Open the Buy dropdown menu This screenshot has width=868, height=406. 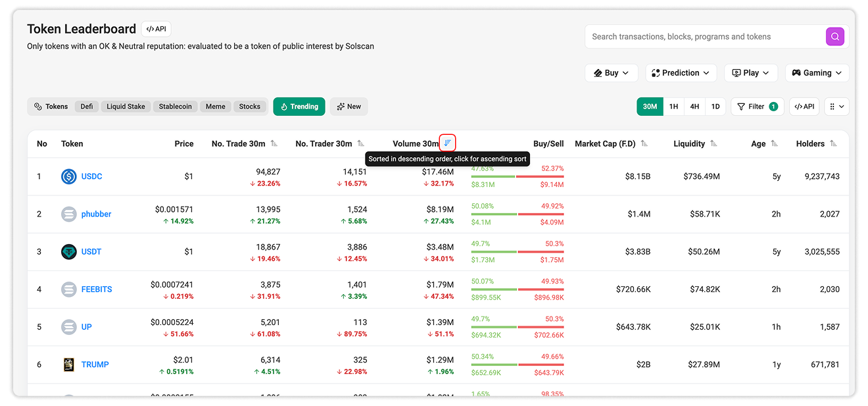point(612,73)
